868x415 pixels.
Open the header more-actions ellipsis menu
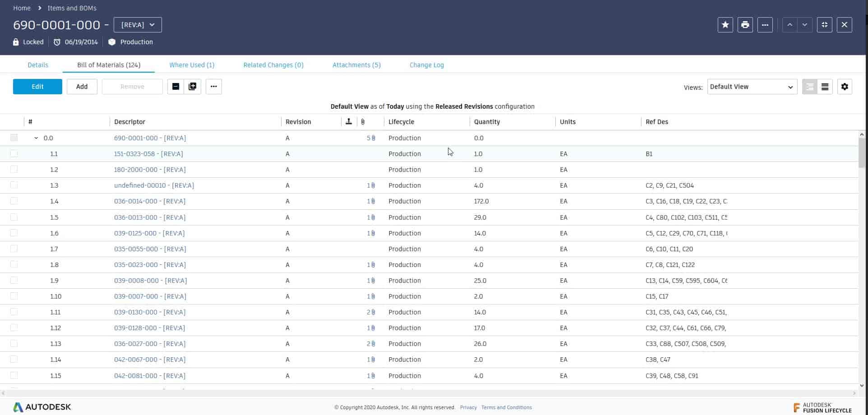tap(765, 25)
